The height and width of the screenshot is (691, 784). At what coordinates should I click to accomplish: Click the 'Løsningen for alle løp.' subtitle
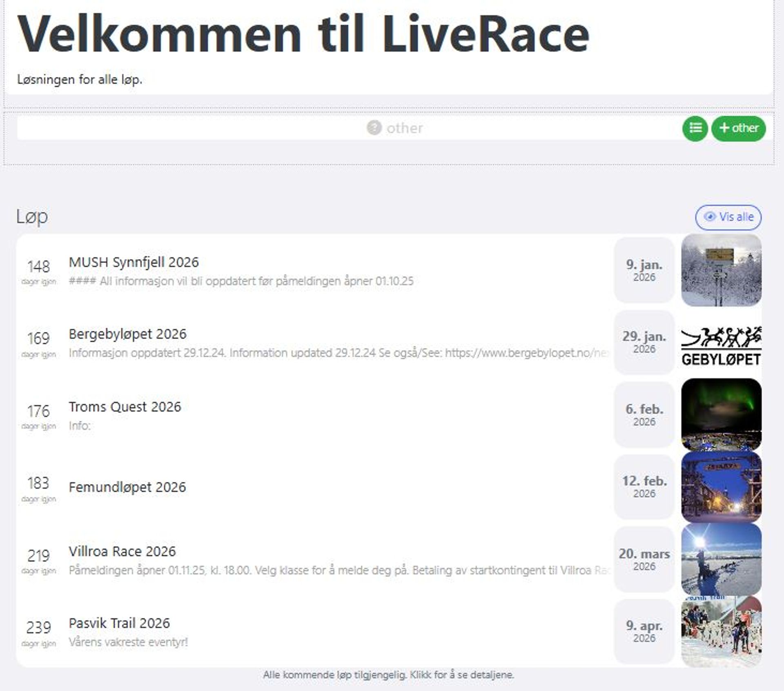pyautogui.click(x=80, y=79)
